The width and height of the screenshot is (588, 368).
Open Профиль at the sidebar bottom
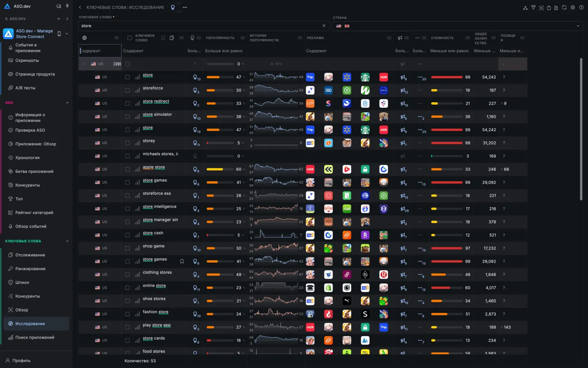tap(21, 361)
